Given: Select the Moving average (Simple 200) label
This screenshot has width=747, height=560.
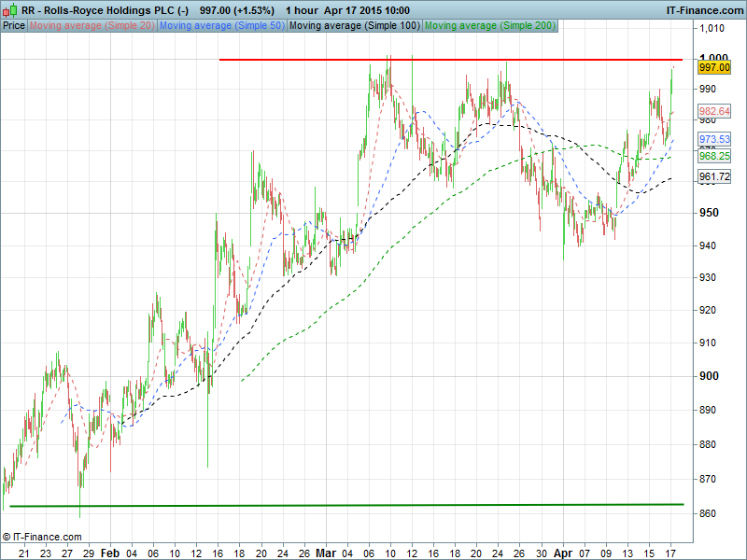Looking at the screenshot, I should click(490, 25).
